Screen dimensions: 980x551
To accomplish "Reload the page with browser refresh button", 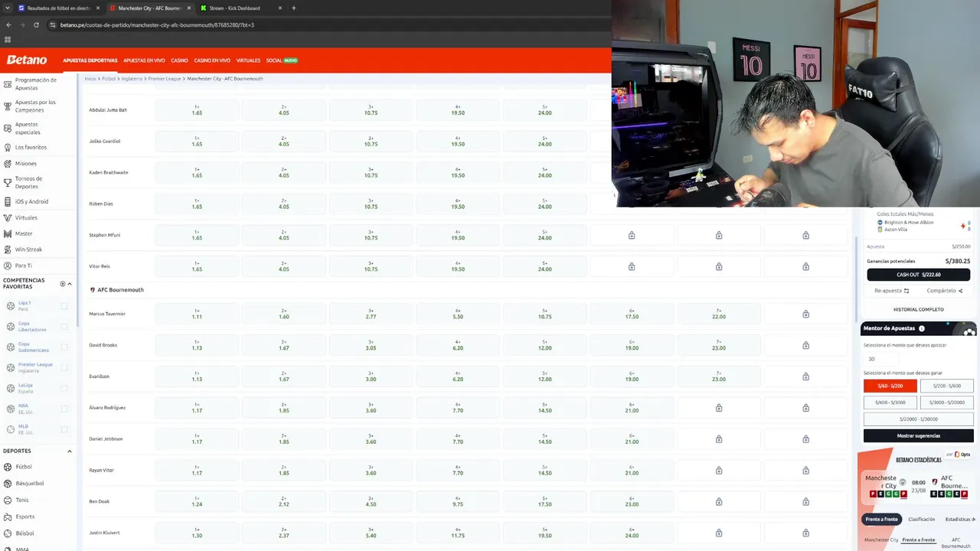I will [36, 24].
